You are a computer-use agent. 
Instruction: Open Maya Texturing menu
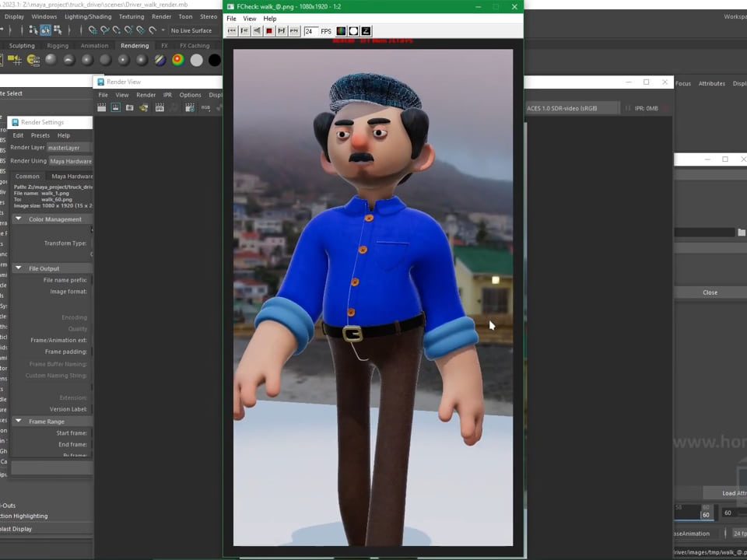point(132,16)
